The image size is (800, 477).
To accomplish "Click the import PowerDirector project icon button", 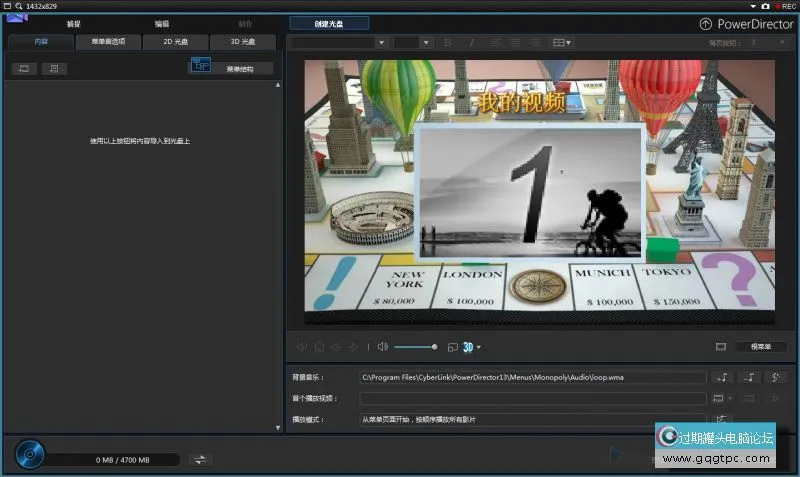I will 52,68.
